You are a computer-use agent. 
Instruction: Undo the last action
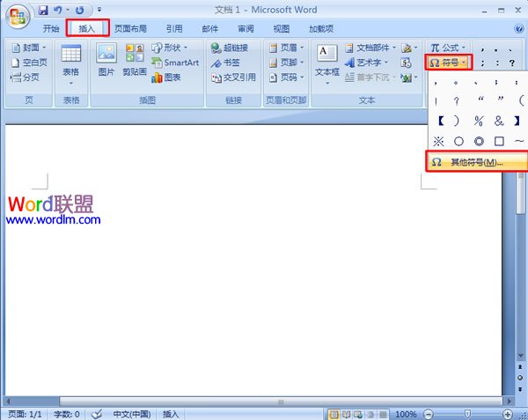pos(57,10)
